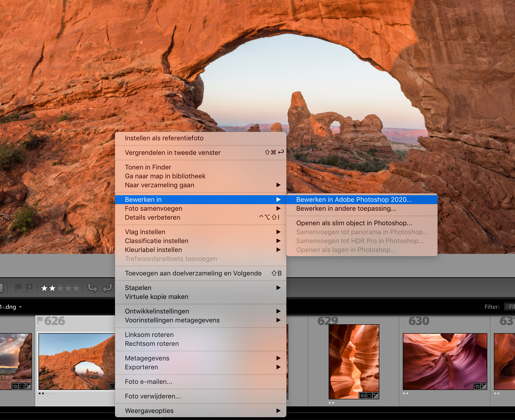
Task: Click Foto e-mailen in the context menu
Action: click(x=148, y=382)
